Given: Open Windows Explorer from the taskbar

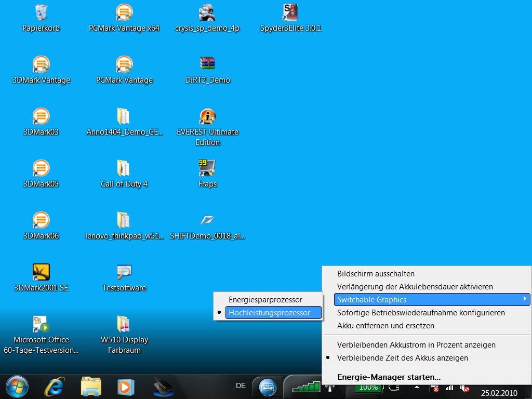Looking at the screenshot, I should point(91,387).
